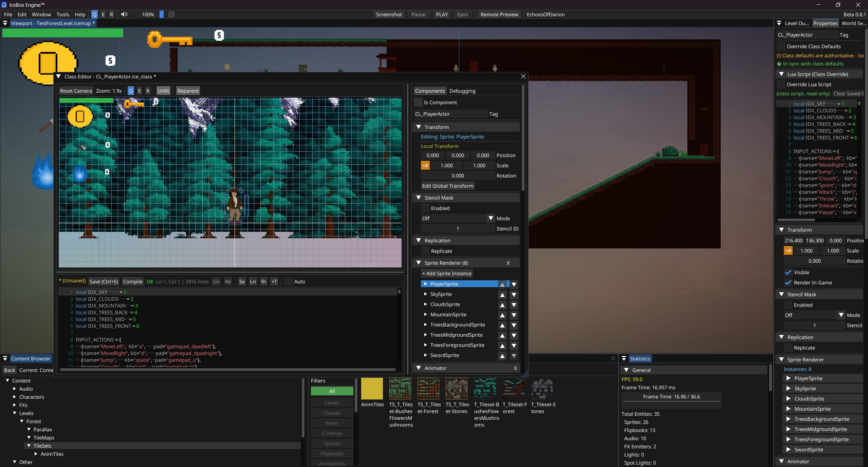Move PlayerSprite down in the list
Viewport: 868px width, 467px height.
click(x=514, y=284)
